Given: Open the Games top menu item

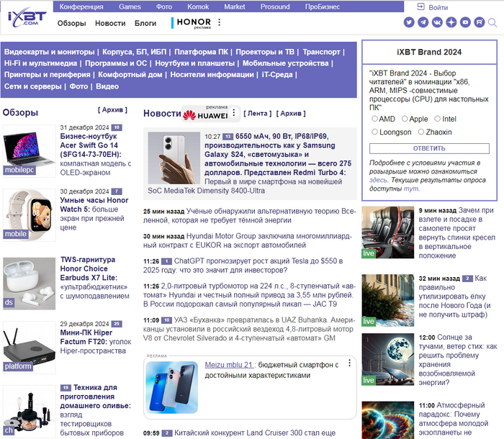Looking at the screenshot, I should pyautogui.click(x=130, y=6).
